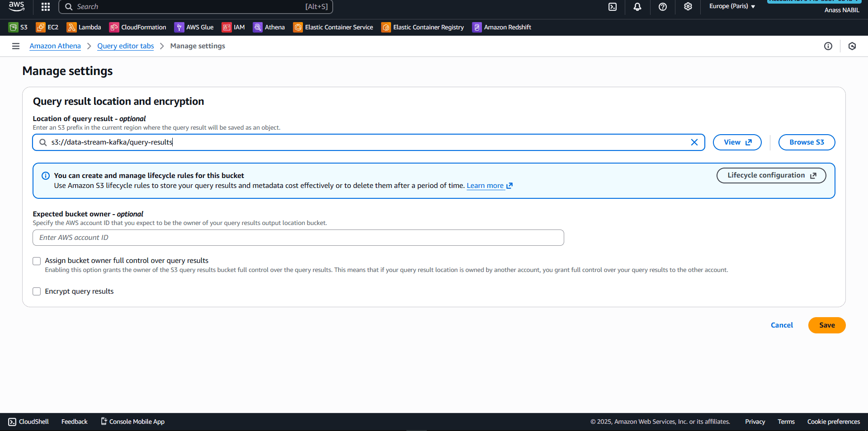This screenshot has height=431, width=868.
Task: Open the Europe (Paris) region dropdown
Action: [731, 6]
